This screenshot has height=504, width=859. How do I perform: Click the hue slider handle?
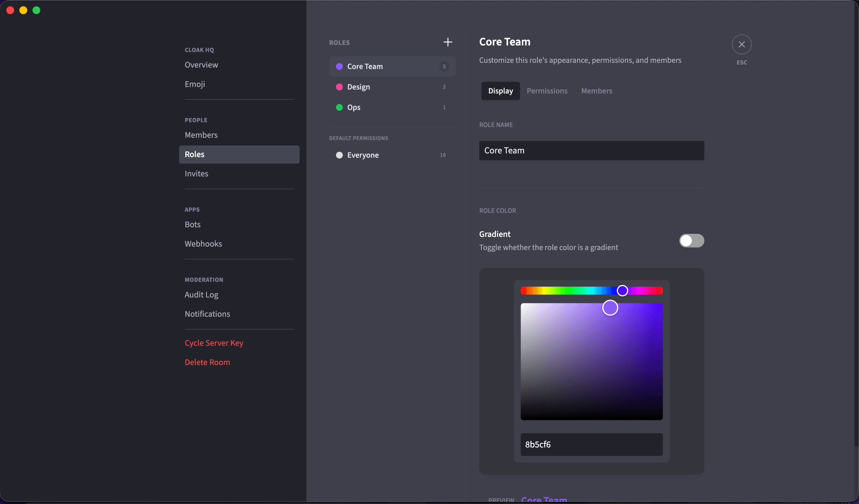click(622, 291)
